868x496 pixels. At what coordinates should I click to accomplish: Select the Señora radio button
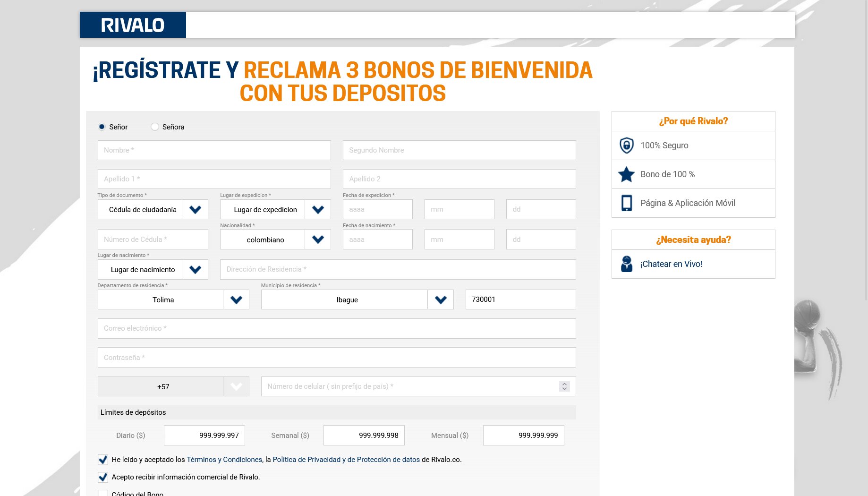coord(154,127)
